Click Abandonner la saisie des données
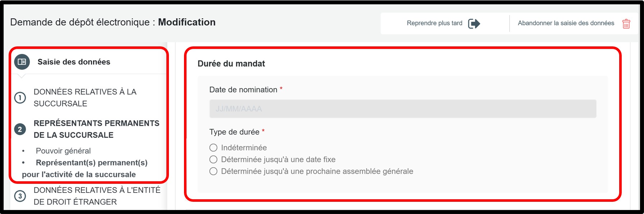This screenshot has height=214, width=644. click(566, 23)
